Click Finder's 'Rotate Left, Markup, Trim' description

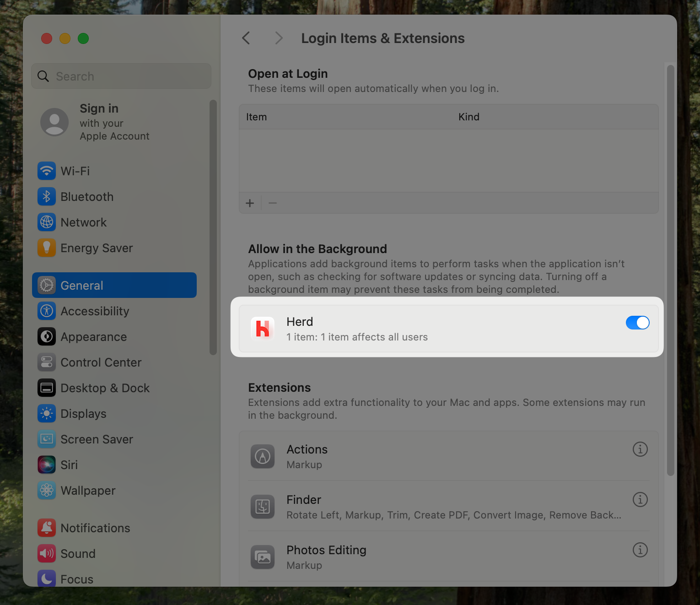pos(454,515)
